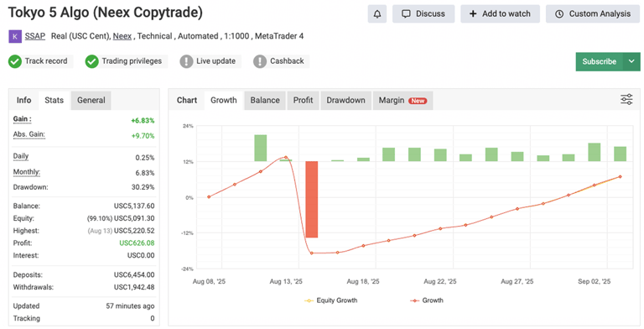This screenshot has height=329, width=644.
Task: Click the green Track record checkmark icon
Action: (15, 61)
